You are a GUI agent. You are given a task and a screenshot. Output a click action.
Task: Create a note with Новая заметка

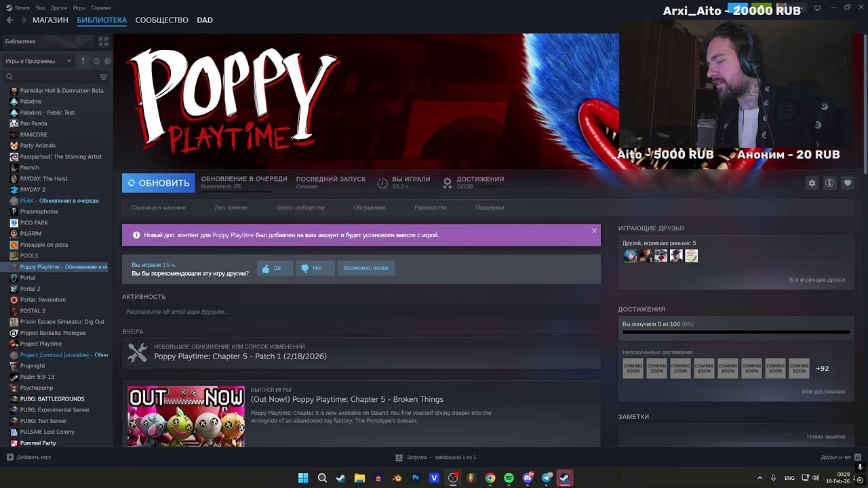pyautogui.click(x=826, y=436)
